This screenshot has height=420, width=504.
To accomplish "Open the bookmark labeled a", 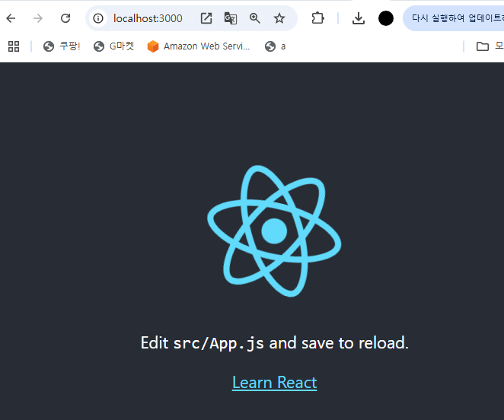I will (x=275, y=46).
